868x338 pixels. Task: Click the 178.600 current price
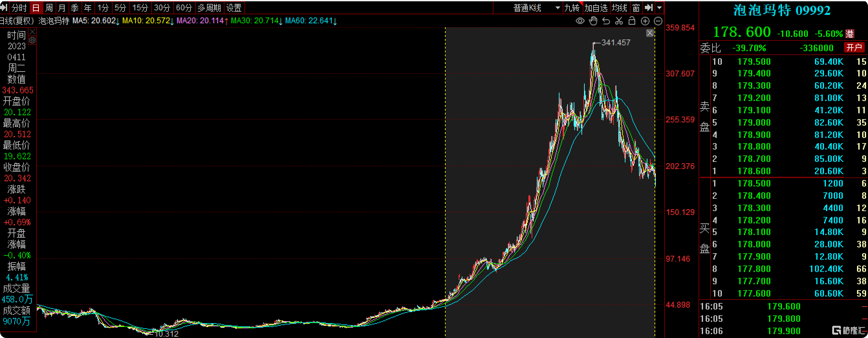(x=742, y=32)
